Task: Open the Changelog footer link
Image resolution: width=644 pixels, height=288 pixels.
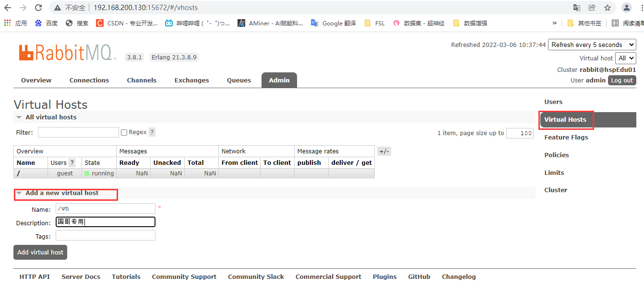Action: (459, 276)
